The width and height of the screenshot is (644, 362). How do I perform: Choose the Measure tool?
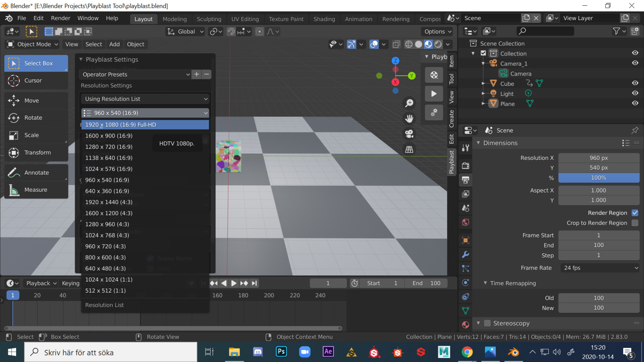click(36, 190)
